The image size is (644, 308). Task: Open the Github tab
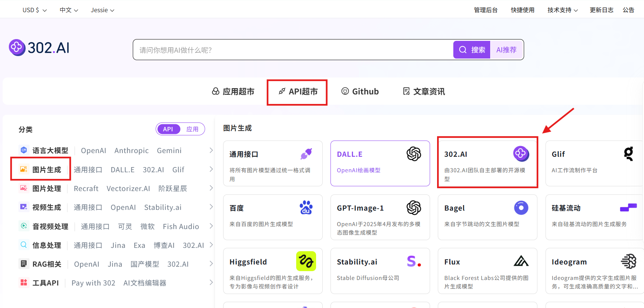[x=360, y=91]
